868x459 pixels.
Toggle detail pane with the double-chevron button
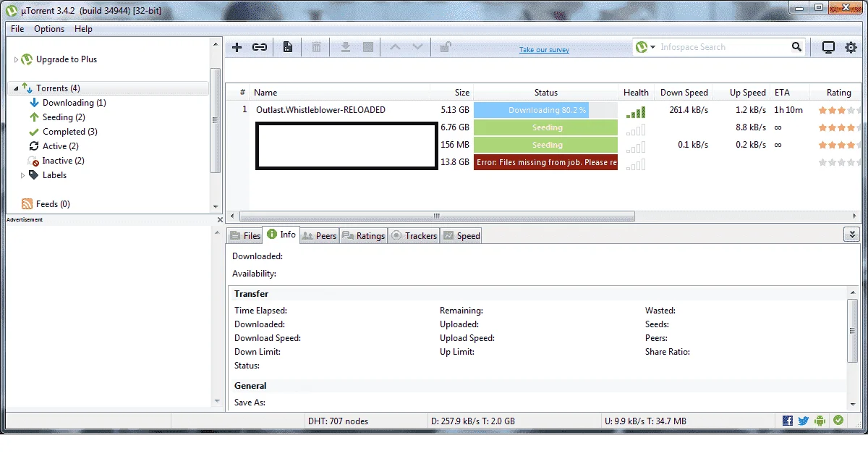[852, 235]
